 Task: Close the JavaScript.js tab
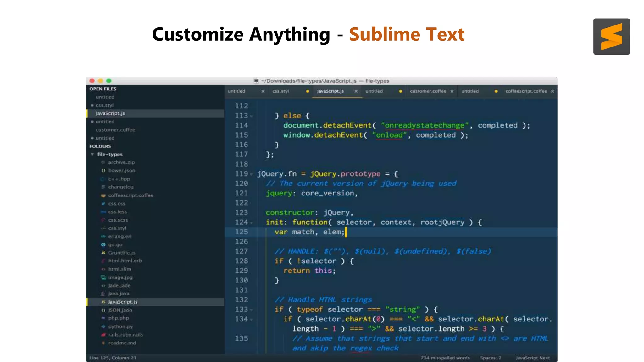click(356, 91)
